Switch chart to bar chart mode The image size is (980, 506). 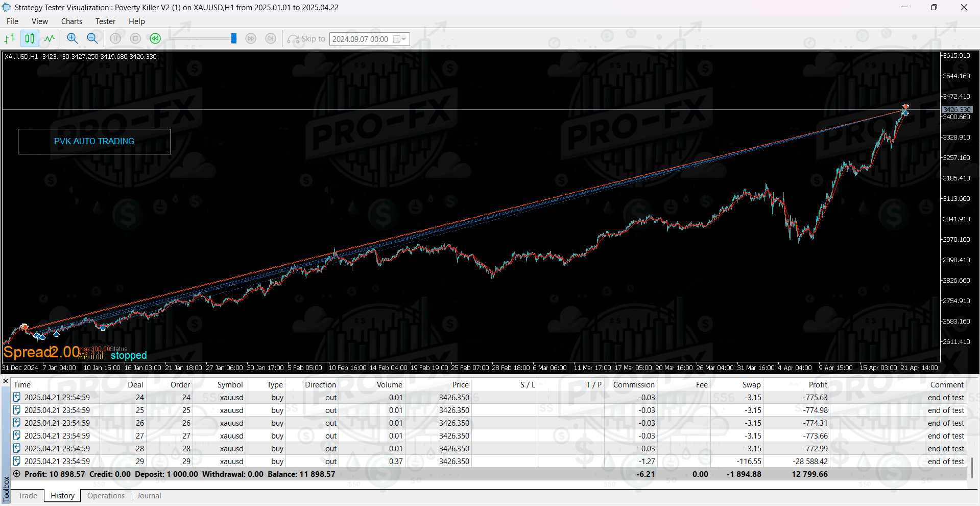(9, 38)
